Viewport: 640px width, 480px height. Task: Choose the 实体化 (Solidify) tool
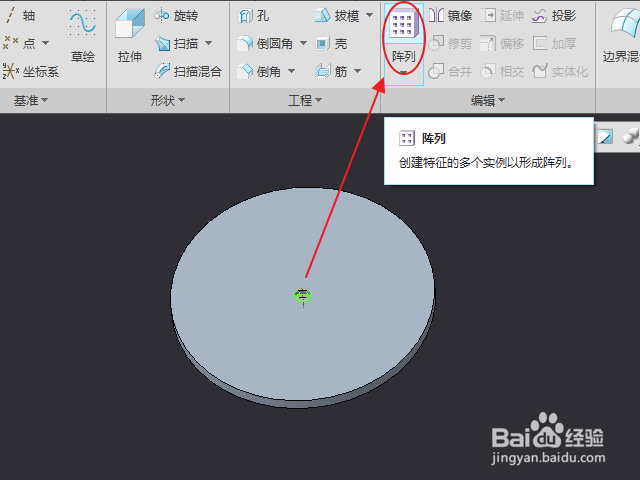point(560,71)
